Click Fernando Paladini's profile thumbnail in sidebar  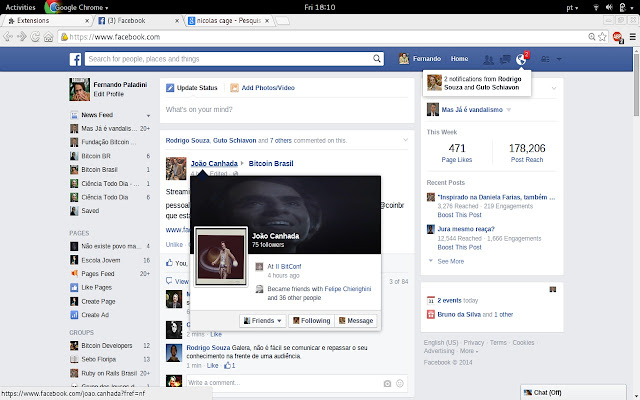(79, 89)
